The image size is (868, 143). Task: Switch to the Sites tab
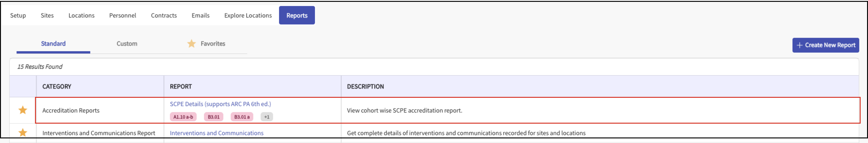47,15
